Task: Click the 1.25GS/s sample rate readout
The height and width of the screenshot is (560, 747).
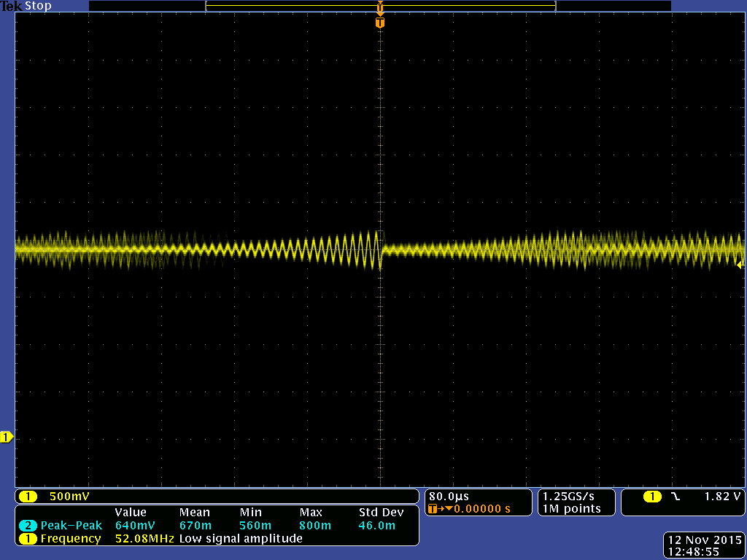Action: [568, 497]
